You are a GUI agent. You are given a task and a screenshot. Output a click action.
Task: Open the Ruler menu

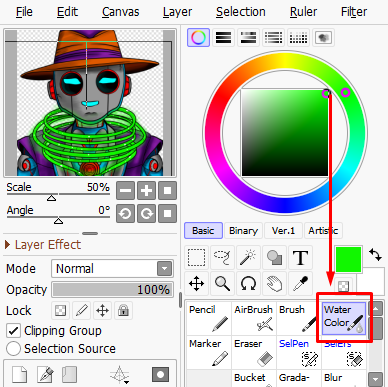(x=303, y=12)
